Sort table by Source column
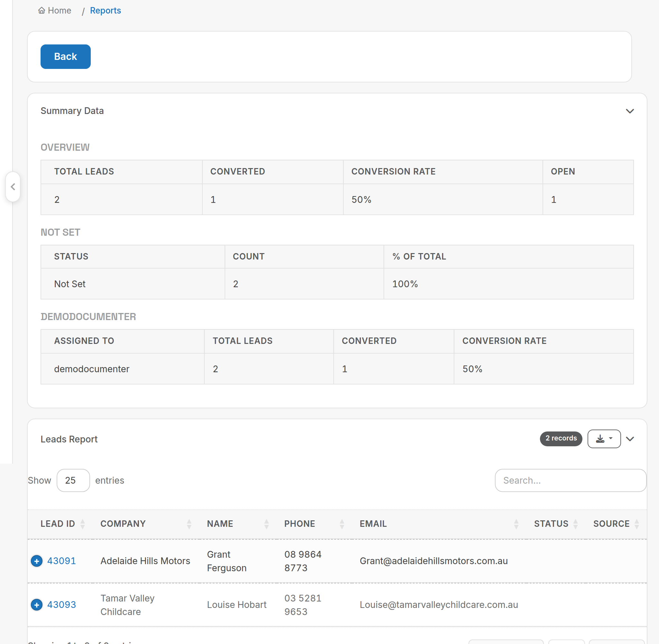The image size is (659, 644). 616,524
